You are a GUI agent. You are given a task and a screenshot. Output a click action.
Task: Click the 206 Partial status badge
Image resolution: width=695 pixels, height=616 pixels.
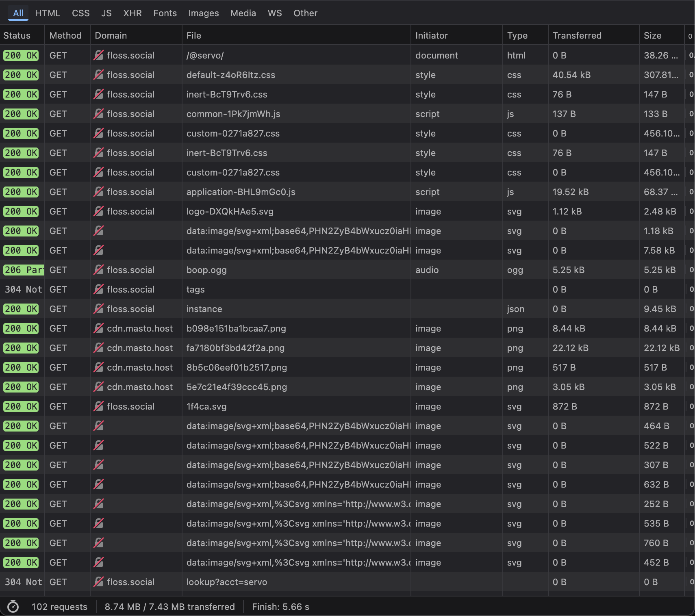coord(23,270)
